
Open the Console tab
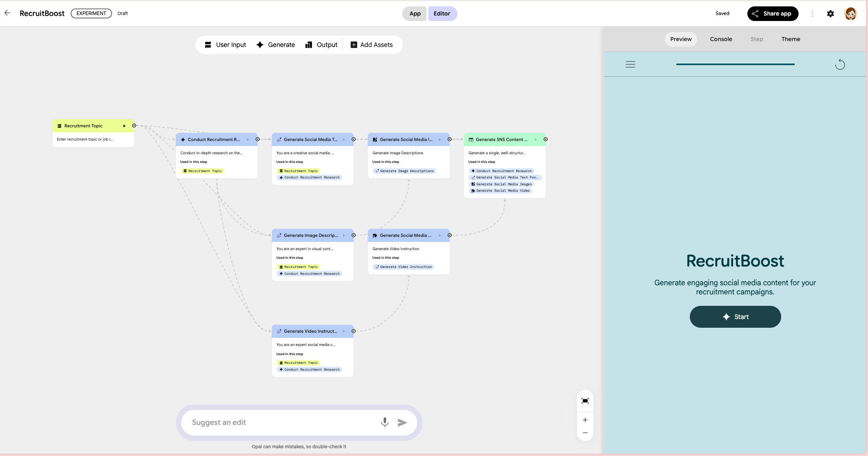[x=721, y=39]
